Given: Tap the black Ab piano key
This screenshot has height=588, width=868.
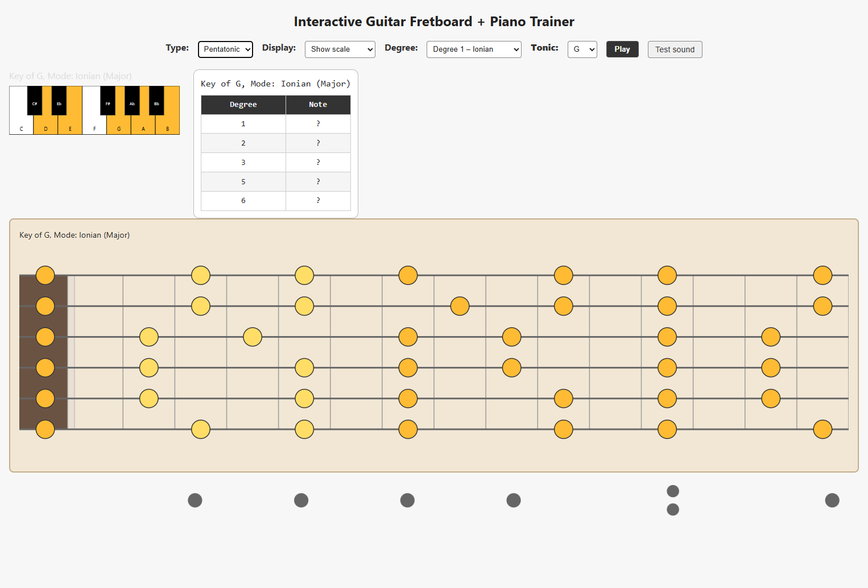Looking at the screenshot, I should click(x=132, y=101).
